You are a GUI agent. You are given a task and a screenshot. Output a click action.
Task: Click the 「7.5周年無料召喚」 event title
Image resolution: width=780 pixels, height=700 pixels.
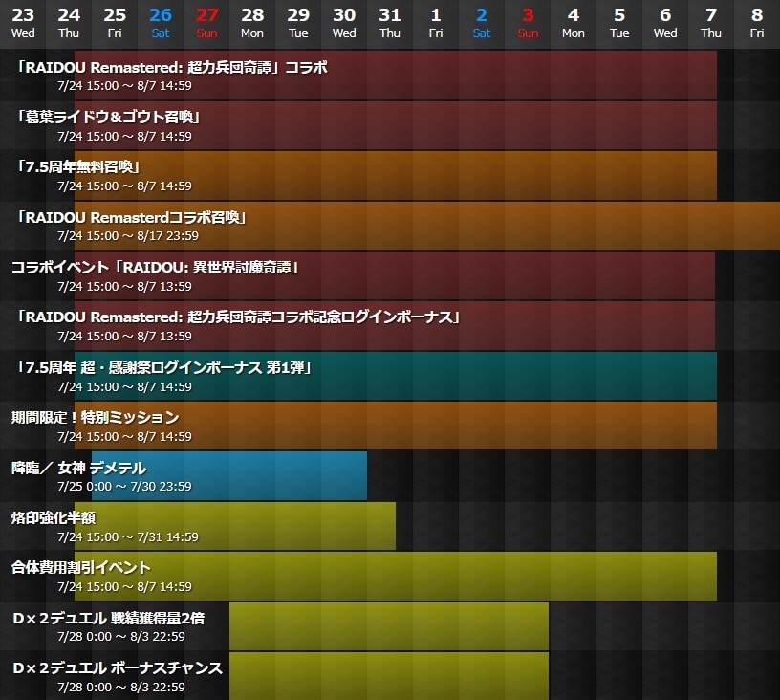click(78, 166)
